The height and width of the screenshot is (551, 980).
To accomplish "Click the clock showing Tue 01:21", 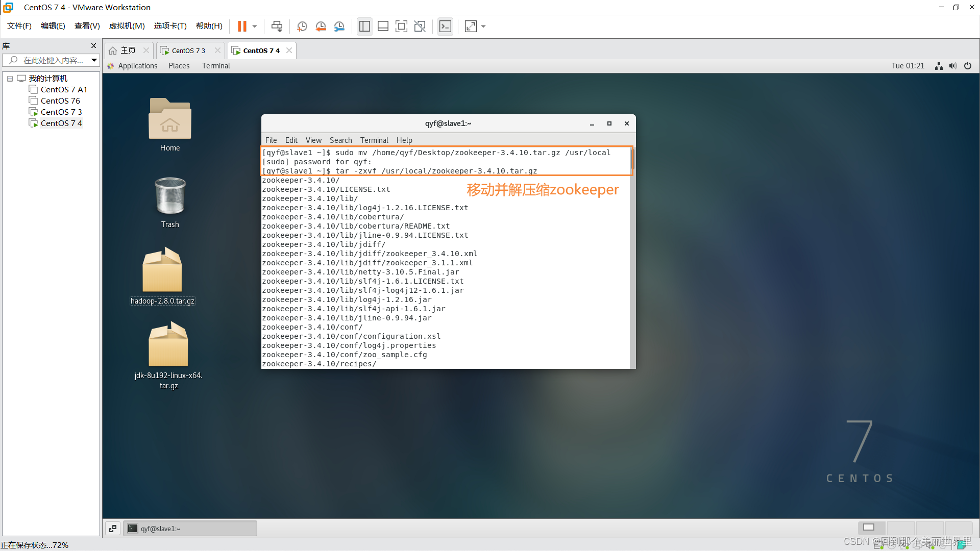I will click(908, 66).
